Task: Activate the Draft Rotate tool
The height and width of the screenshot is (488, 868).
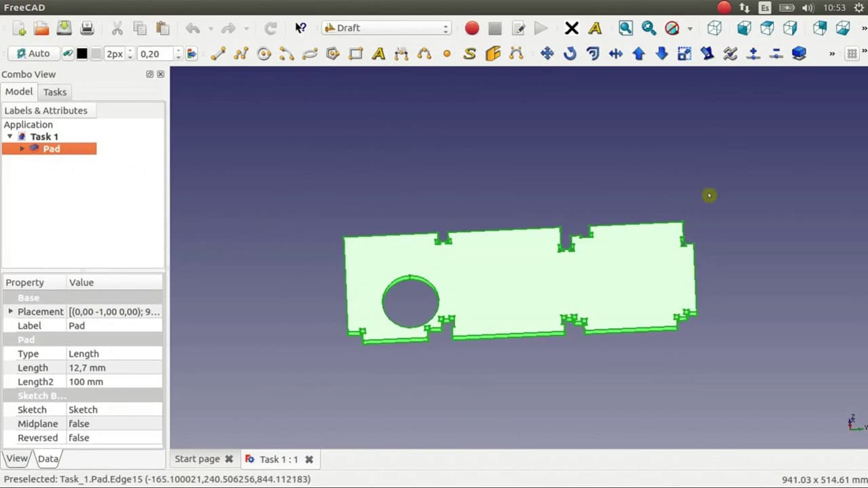Action: click(x=570, y=54)
